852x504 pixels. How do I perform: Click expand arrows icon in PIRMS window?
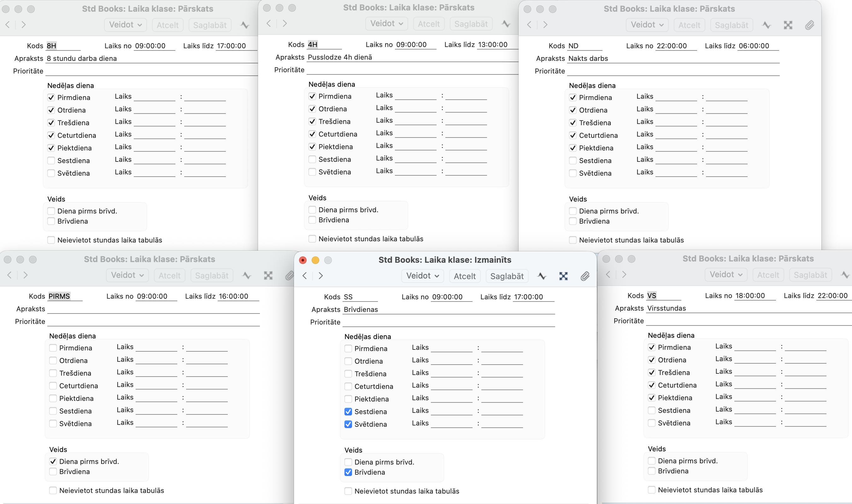[268, 275]
